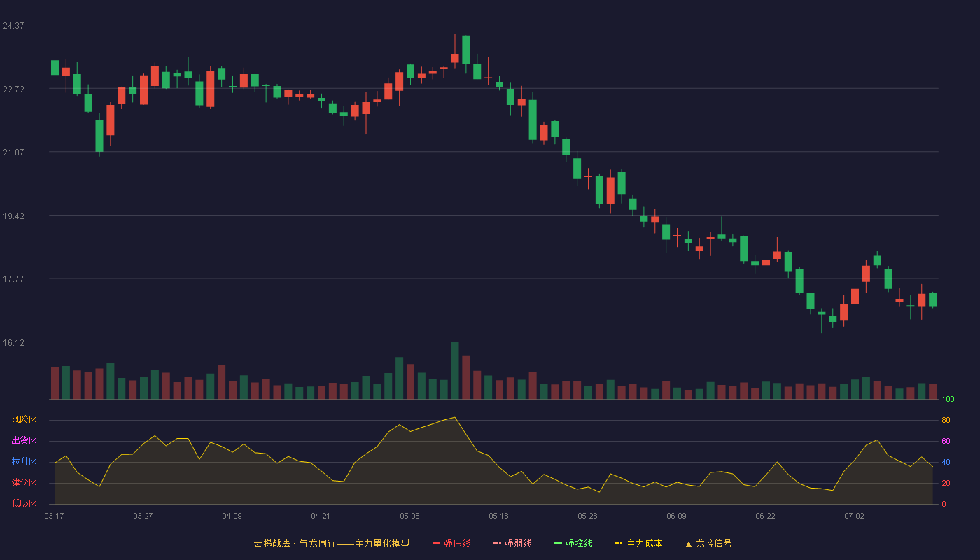Click the tallest green volume bar
Viewport: 980px width, 560px height.
455,370
